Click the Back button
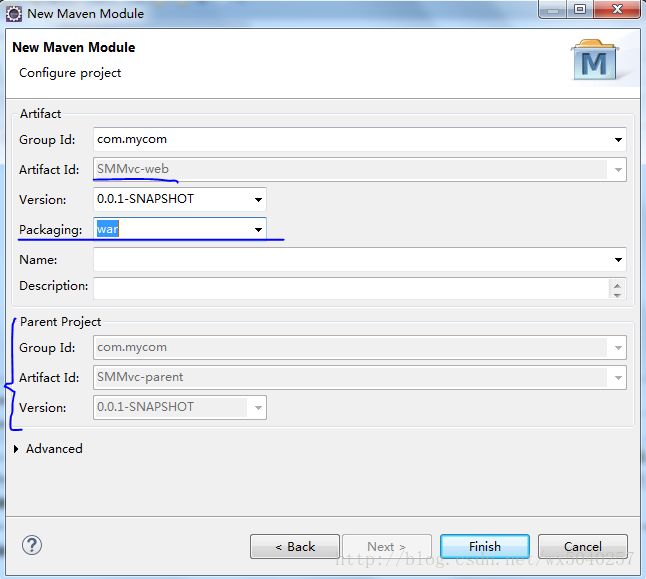Image resolution: width=646 pixels, height=579 pixels. pos(295,546)
